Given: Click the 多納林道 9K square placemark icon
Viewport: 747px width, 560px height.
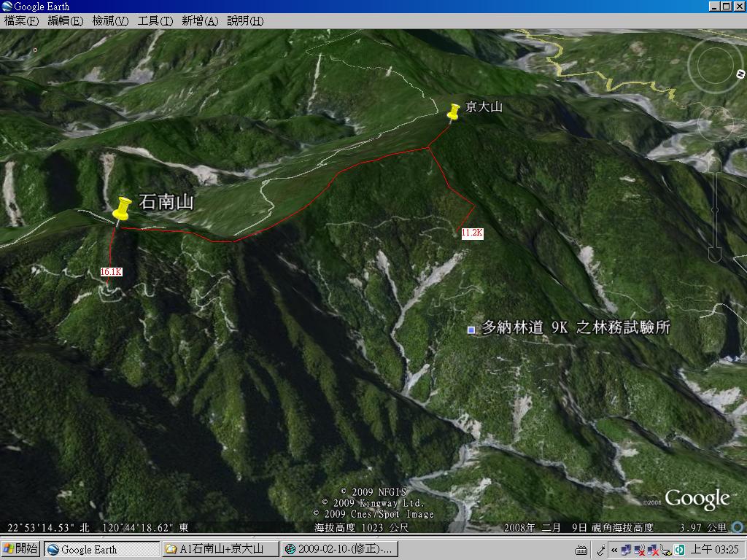Looking at the screenshot, I should 471,330.
